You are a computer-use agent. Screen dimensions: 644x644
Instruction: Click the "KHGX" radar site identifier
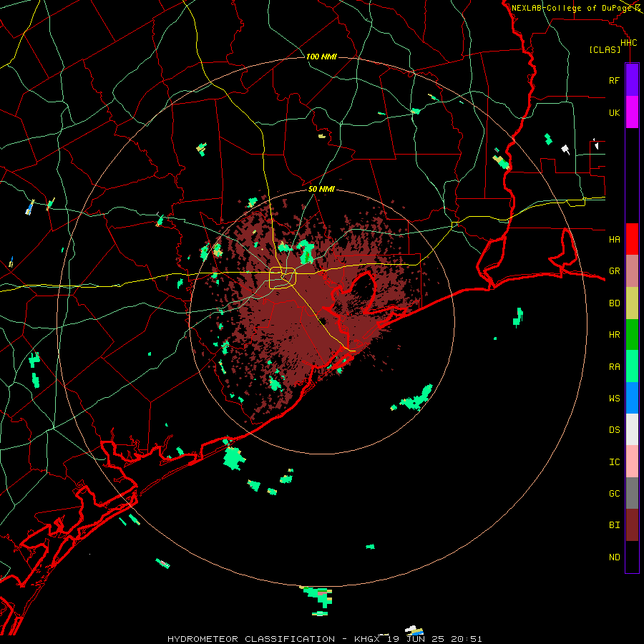(367, 639)
